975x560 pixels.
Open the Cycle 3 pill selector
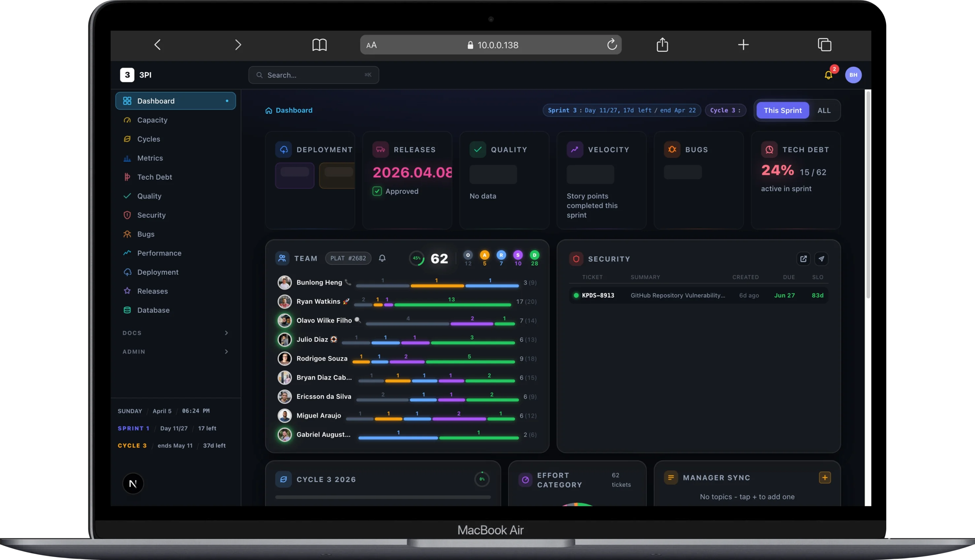[725, 110]
